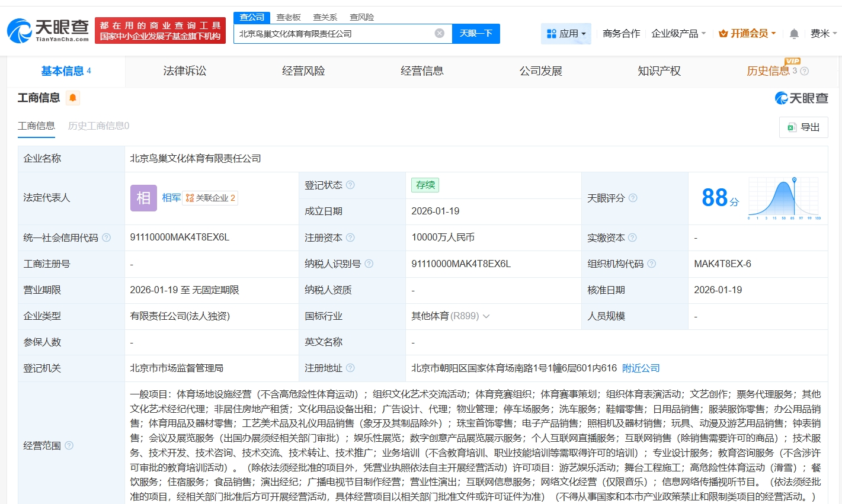842x504 pixels.
Task: Click the question mark beside 注册资本
Action: tap(351, 237)
